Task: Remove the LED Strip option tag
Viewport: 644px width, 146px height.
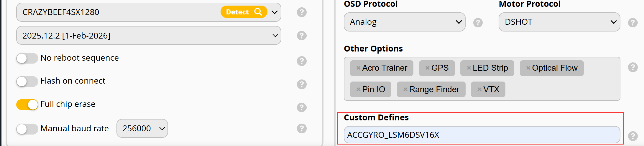Action: click(x=469, y=68)
